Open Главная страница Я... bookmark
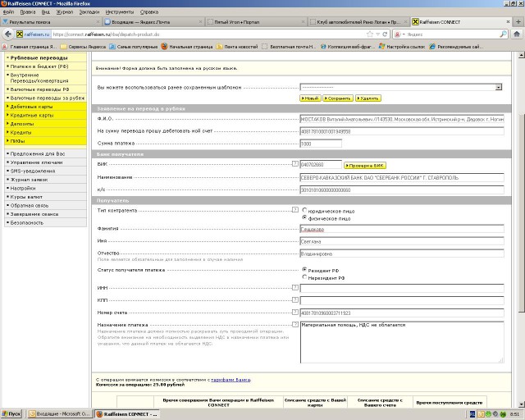Screen dimensions: 525x420 pos(30,47)
